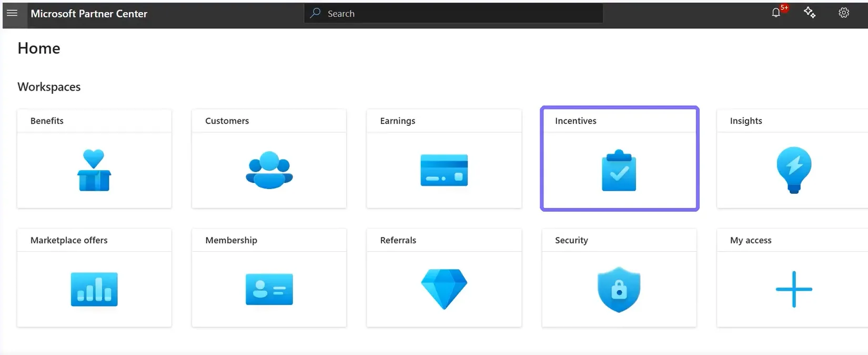868x355 pixels.
Task: Launch the Copilot sparkle icon
Action: (x=810, y=13)
